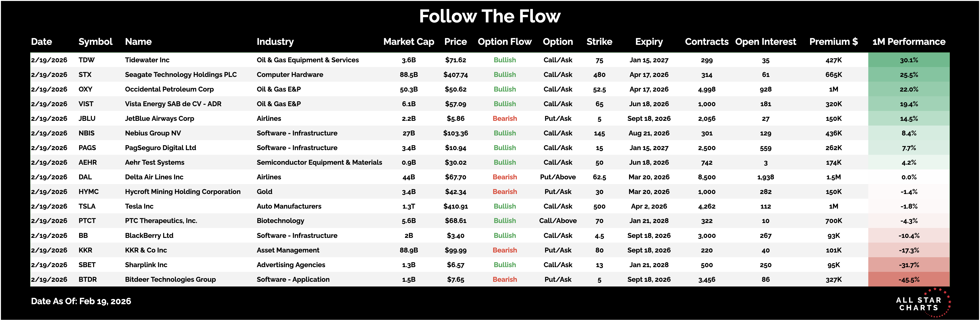Click the Premium $ column header
The height and width of the screenshot is (320, 980).
(833, 42)
